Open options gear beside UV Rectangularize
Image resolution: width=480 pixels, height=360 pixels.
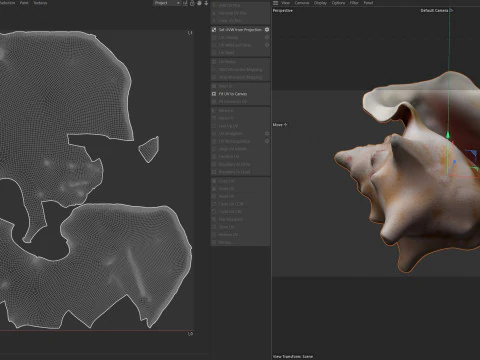coord(267,141)
